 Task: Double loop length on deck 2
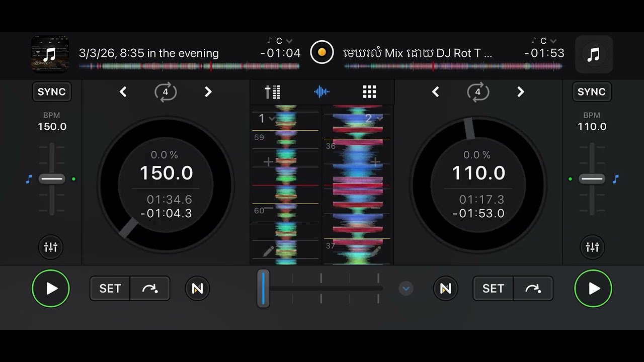[x=521, y=92]
